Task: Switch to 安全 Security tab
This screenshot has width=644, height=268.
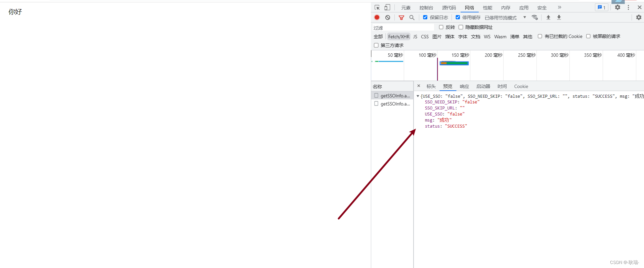Action: pyautogui.click(x=542, y=8)
